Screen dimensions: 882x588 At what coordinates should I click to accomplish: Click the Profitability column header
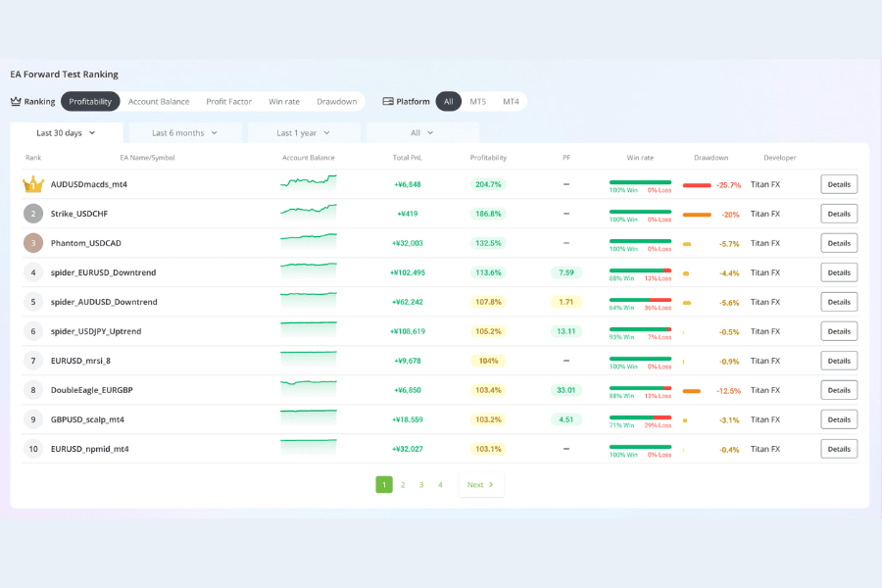[x=488, y=158]
